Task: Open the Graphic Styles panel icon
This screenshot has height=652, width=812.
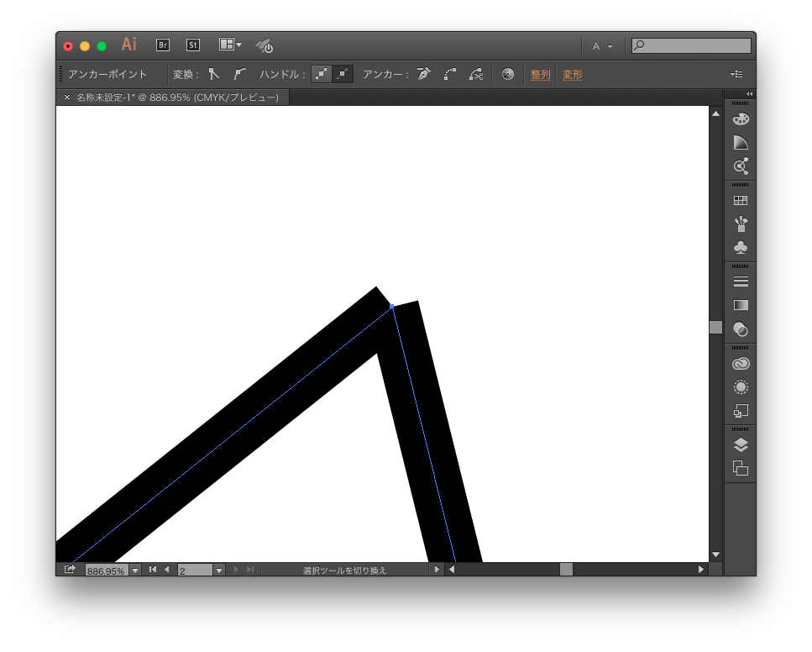Action: pos(741,411)
